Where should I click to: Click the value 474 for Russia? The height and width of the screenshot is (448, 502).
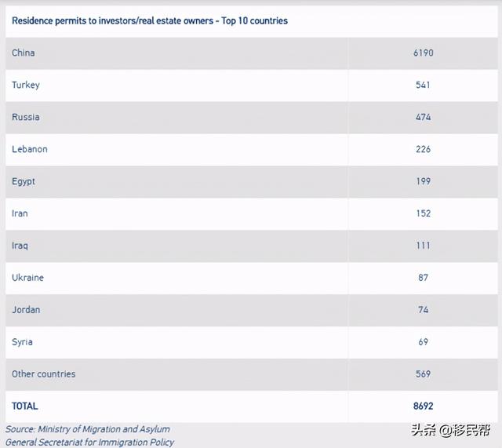[424, 117]
